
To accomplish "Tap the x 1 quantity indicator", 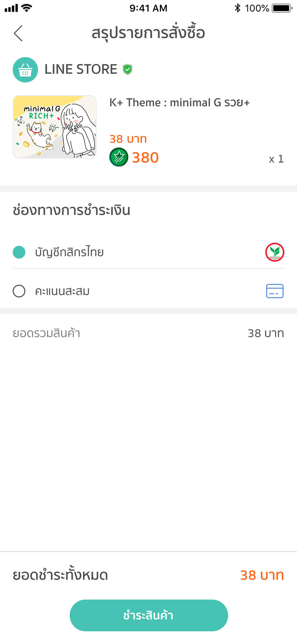I will pyautogui.click(x=276, y=159).
